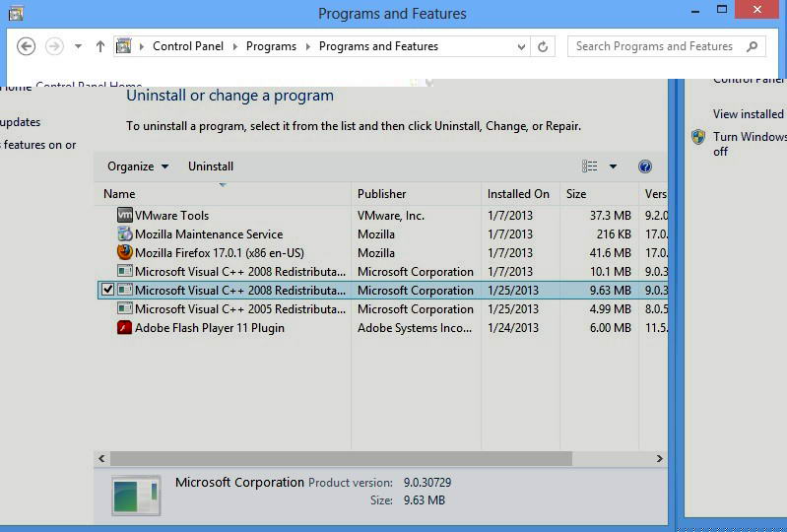Click the search magnifier icon
The width and height of the screenshot is (787, 532).
point(752,46)
